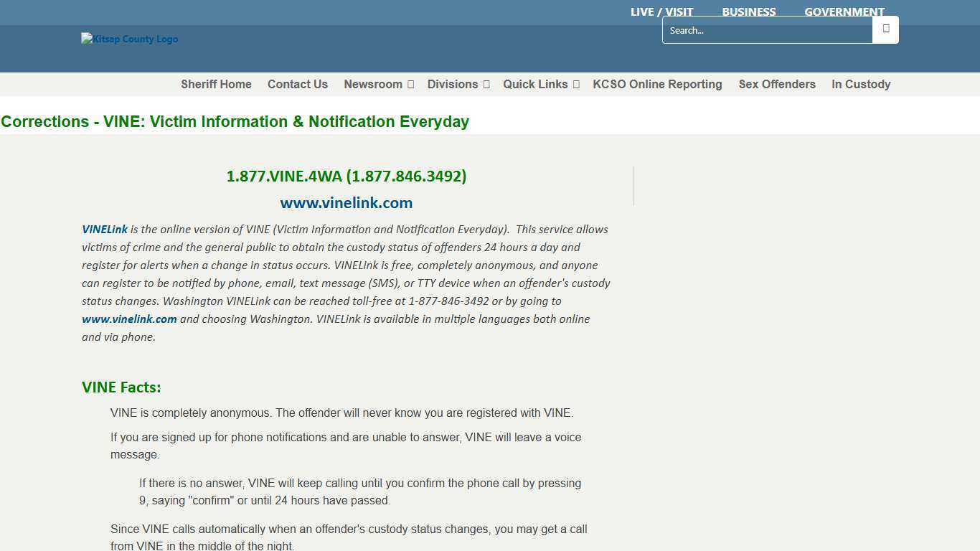The image size is (980, 551).
Task: Follow the italic VINELink link starting the paragraph
Action: click(x=105, y=230)
